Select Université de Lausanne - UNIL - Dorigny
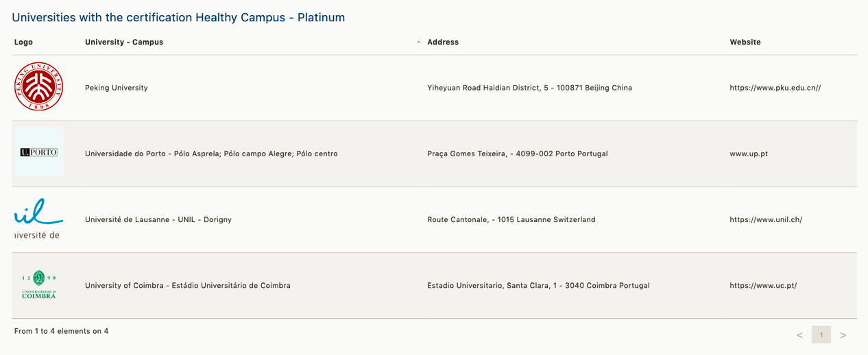The image size is (868, 355). tap(158, 219)
